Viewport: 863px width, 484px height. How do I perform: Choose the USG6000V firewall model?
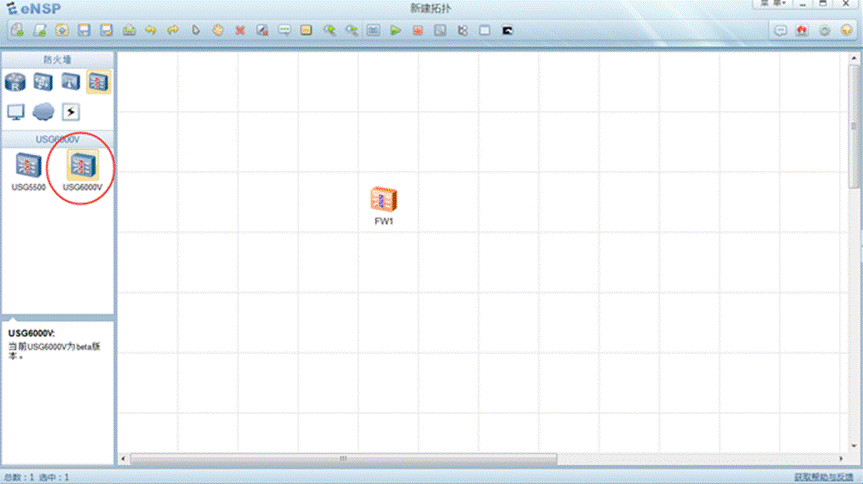click(x=83, y=171)
